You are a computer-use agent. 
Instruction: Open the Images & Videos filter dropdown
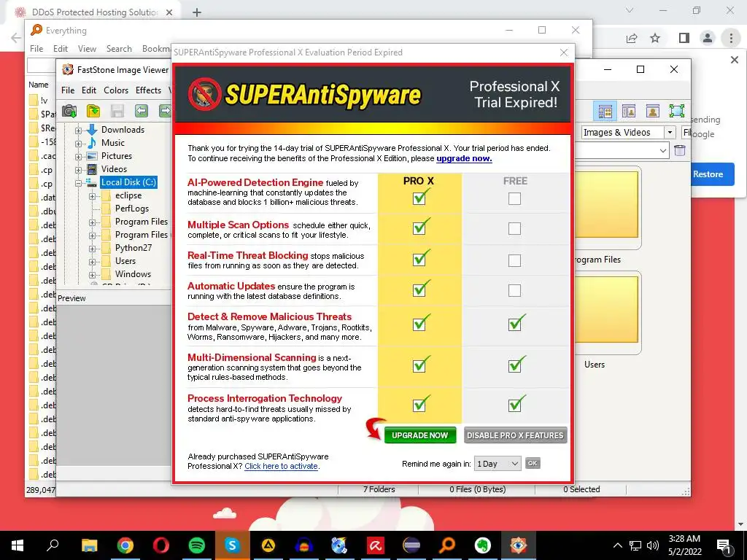pyautogui.click(x=670, y=133)
